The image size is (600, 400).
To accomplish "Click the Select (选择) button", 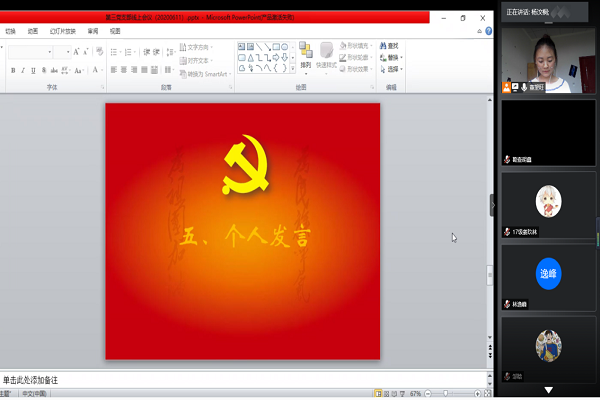I will tap(391, 70).
